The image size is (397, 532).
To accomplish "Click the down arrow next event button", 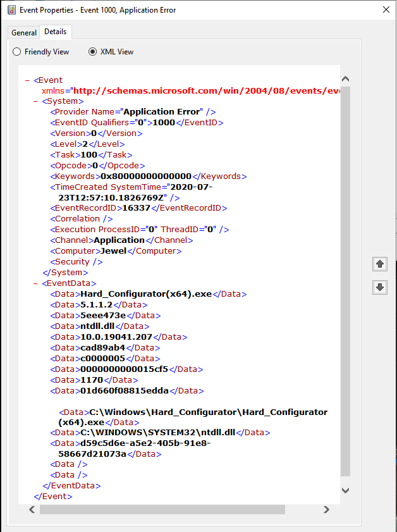I will [380, 287].
